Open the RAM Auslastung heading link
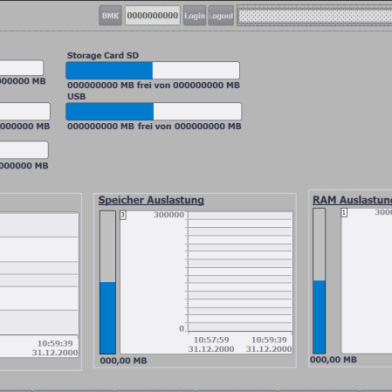Image resolution: width=392 pixels, height=392 pixels. click(x=352, y=200)
